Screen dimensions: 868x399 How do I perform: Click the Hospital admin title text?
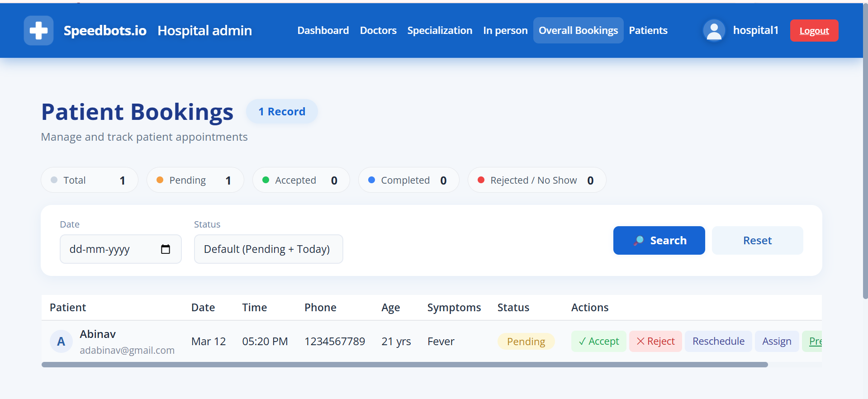point(204,30)
